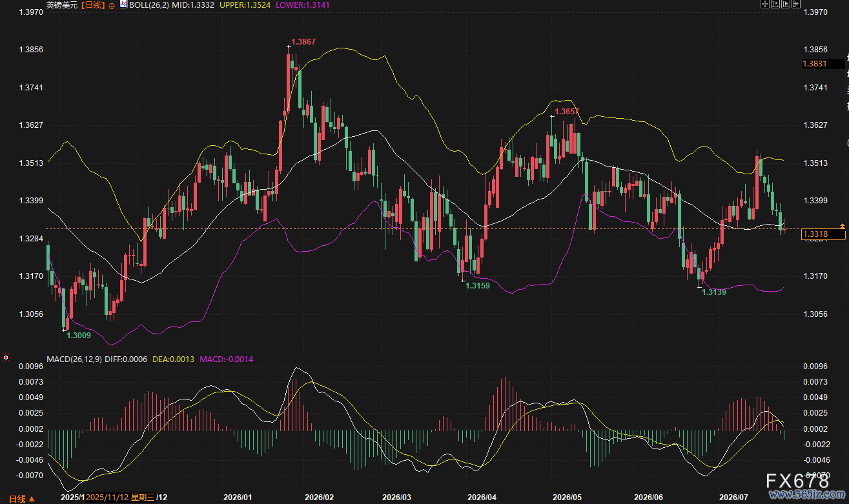Click the orange circle-plus icon beside 日线
The image size is (849, 504).
point(112,5)
